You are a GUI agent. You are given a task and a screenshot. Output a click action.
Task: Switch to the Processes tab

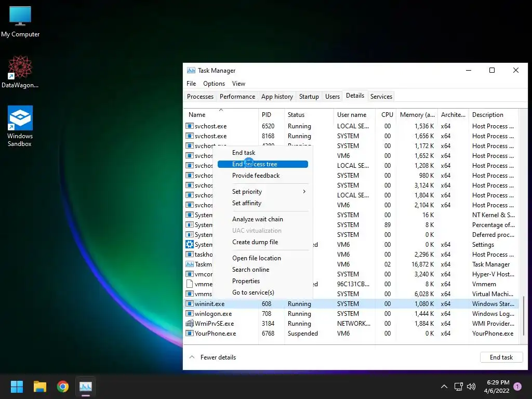(x=200, y=96)
